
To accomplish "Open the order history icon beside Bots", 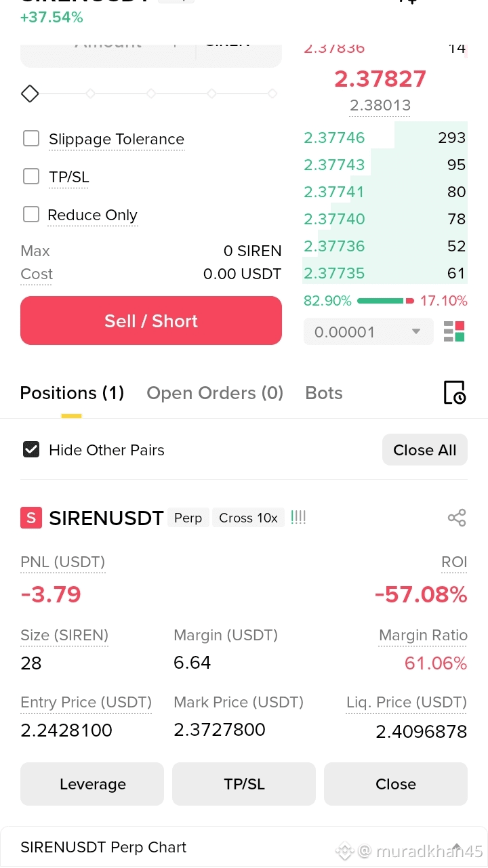I will coord(455,392).
